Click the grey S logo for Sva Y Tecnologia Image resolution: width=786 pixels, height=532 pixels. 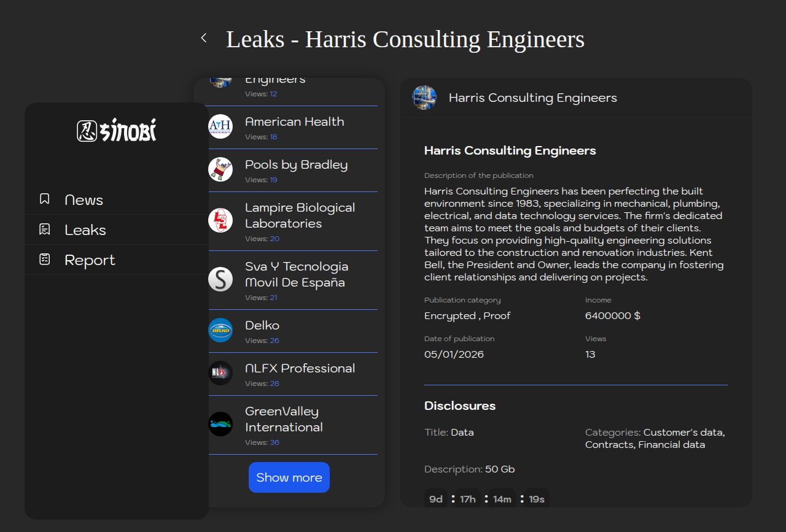220,279
